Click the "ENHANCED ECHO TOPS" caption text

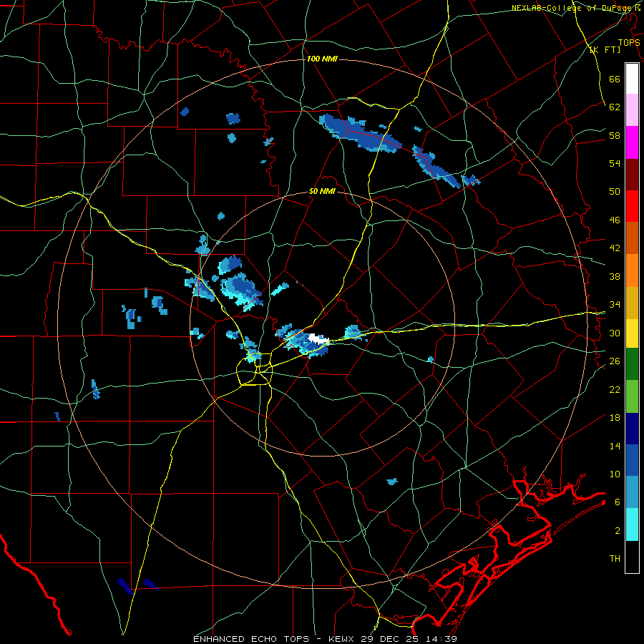(x=251, y=639)
